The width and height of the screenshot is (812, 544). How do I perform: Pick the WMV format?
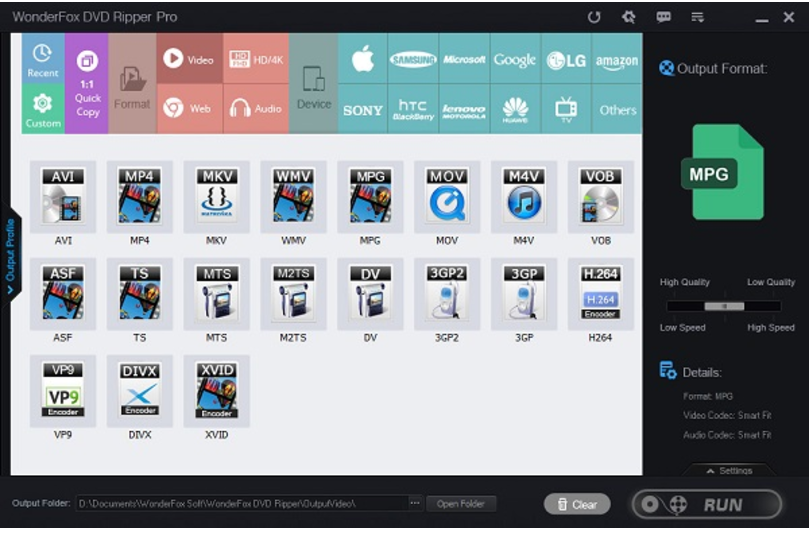coord(293,197)
